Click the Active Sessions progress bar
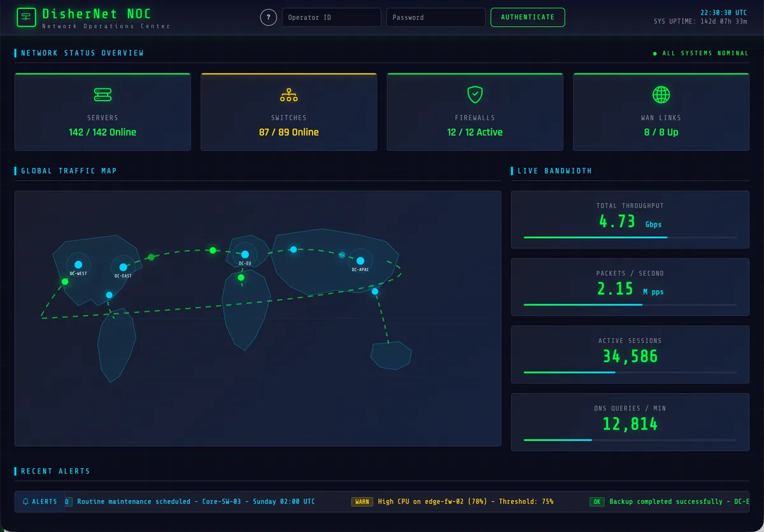This screenshot has height=532, width=764. 630,372
